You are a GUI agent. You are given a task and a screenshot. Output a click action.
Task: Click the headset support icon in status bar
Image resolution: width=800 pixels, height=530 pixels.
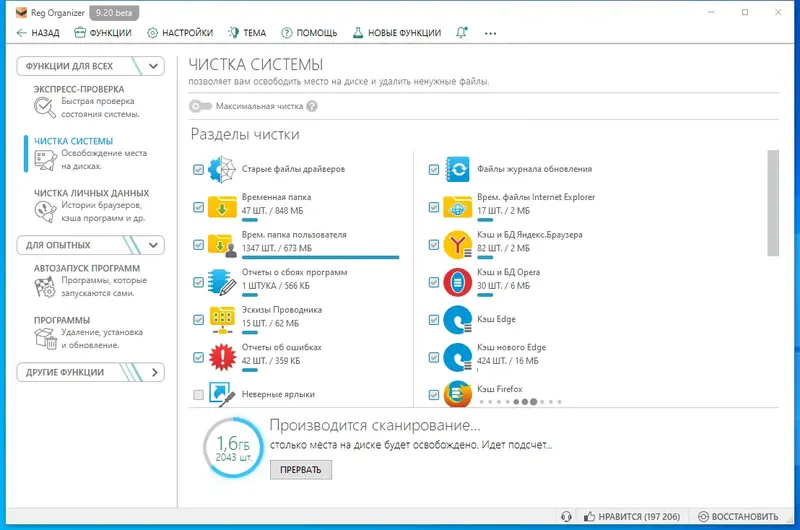tap(566, 516)
